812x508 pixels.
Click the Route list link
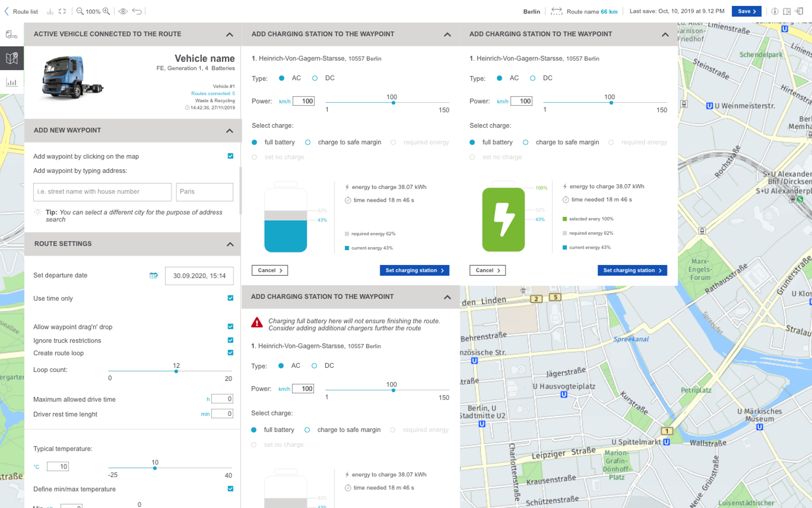[x=25, y=12]
